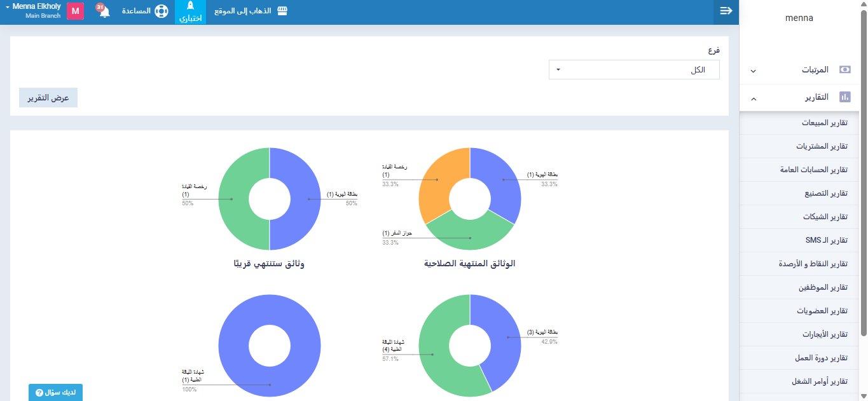Image resolution: width=868 pixels, height=401 pixels.
Task: Click the المرتبات money icon
Action: [844, 70]
